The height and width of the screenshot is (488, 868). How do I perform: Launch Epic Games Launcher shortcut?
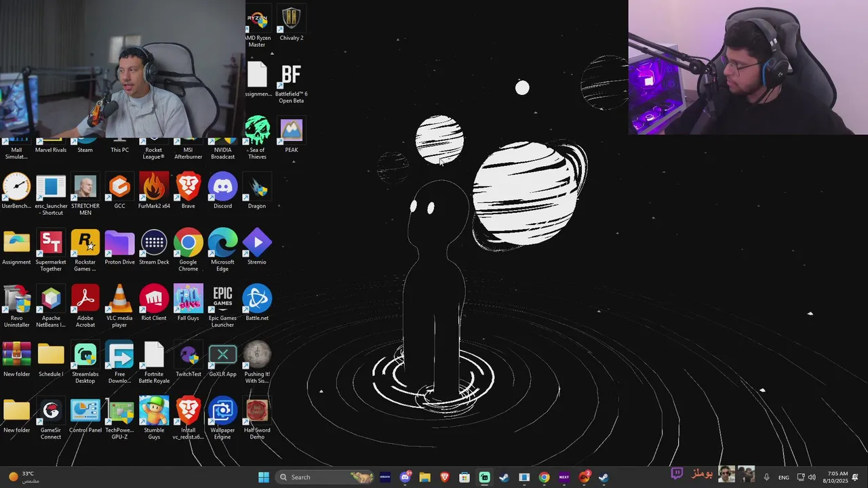point(222,307)
